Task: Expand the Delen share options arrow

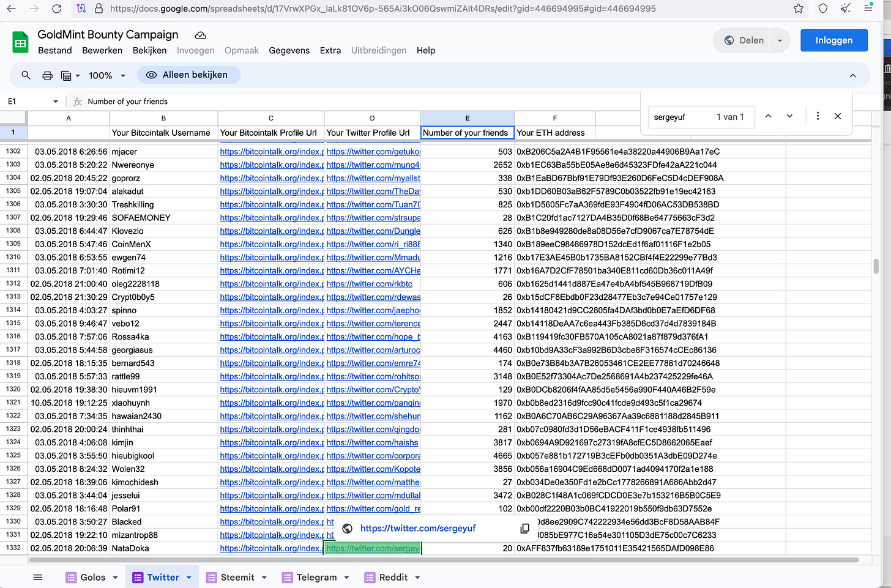Action: click(780, 40)
